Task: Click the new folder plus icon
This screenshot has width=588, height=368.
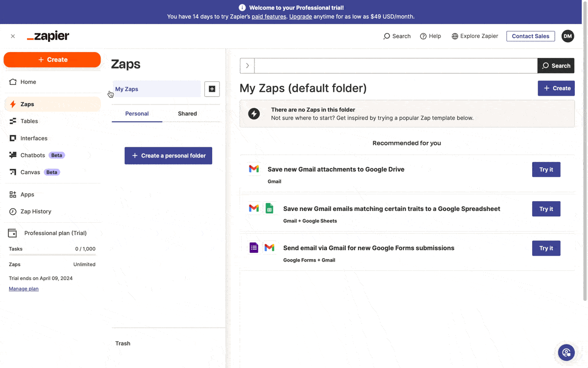Action: tap(212, 89)
